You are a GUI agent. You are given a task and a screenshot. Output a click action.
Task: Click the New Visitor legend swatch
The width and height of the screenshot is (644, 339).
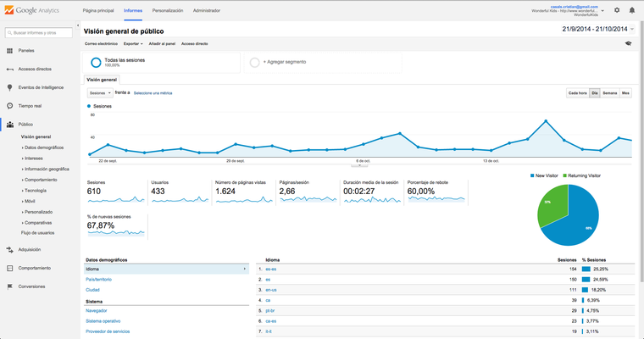(532, 176)
